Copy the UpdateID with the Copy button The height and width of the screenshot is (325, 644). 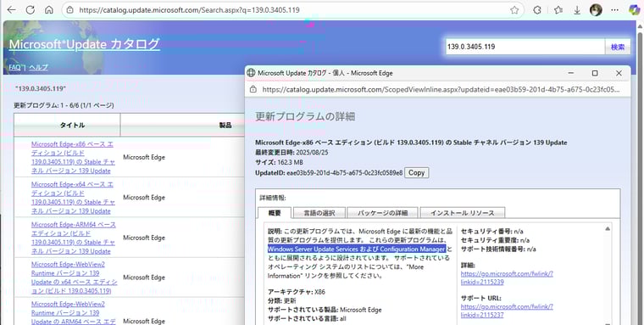pos(416,173)
